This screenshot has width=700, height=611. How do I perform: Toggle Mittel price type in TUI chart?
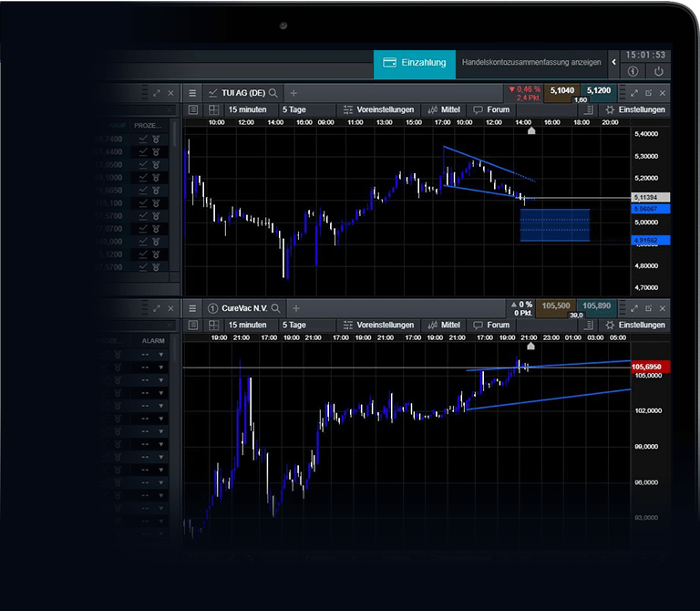point(444,109)
